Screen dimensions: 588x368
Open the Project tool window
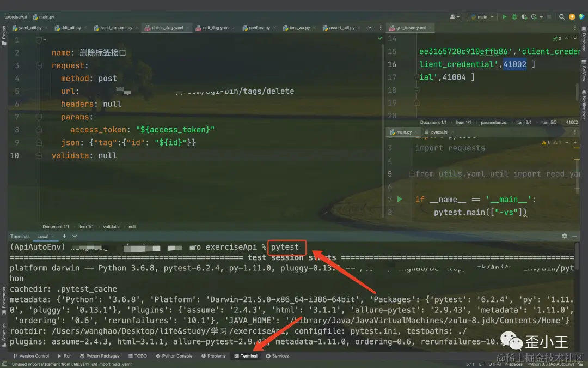[4, 35]
